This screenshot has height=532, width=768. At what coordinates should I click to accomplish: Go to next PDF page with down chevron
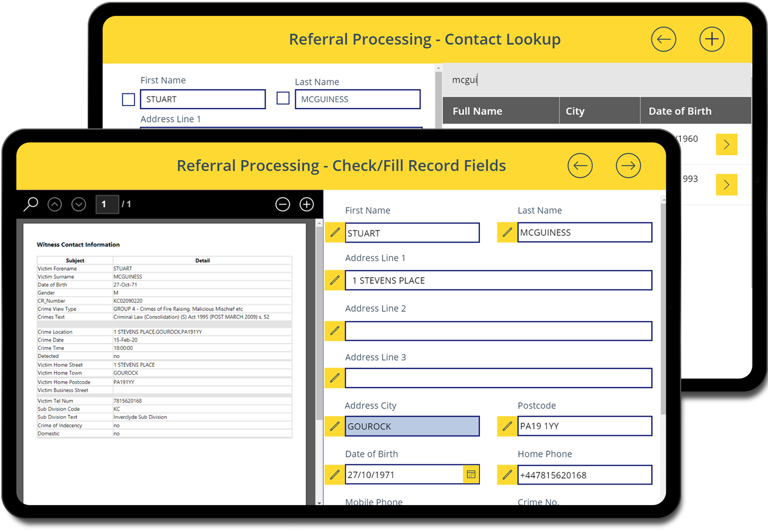pyautogui.click(x=79, y=204)
